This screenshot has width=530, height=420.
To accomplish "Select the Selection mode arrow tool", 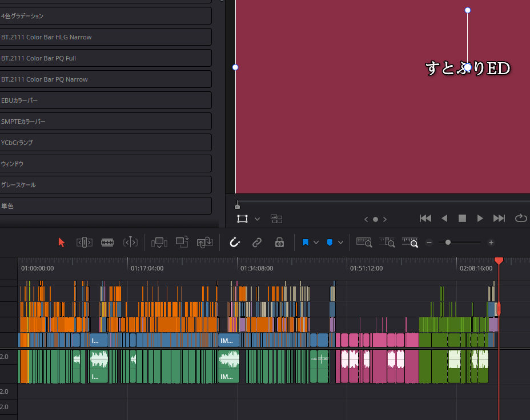I will 61,243.
